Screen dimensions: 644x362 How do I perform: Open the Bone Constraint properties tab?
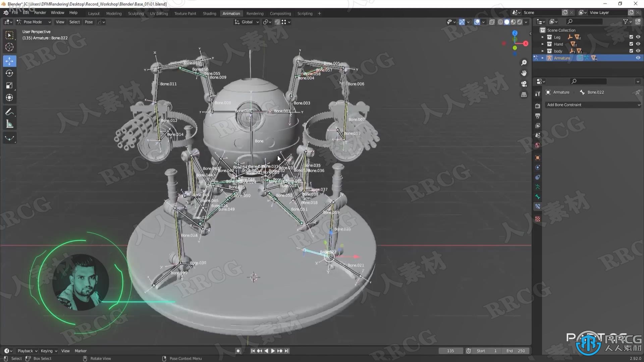[x=538, y=206]
